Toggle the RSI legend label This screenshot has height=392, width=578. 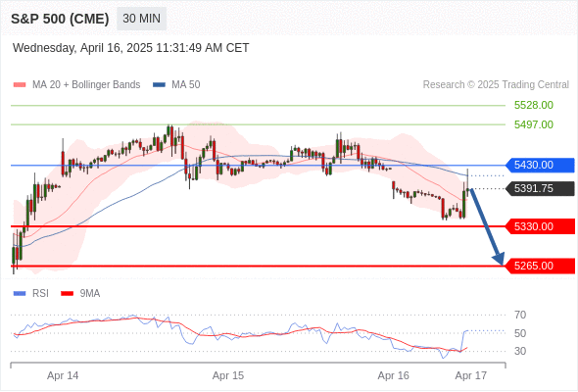40,294
